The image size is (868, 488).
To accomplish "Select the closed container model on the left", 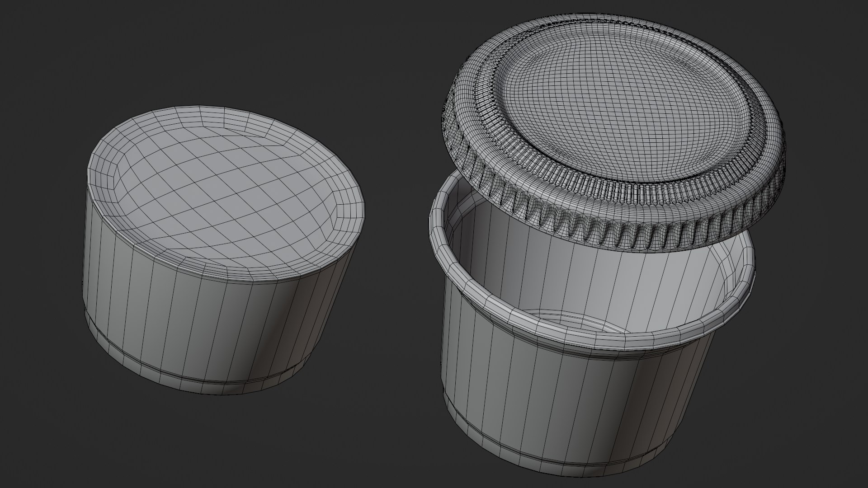I will (225, 251).
